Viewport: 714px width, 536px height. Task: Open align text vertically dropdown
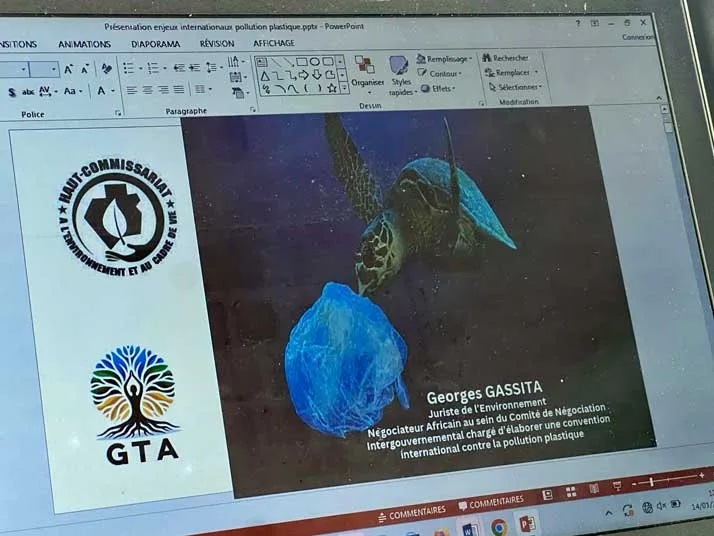238,77
